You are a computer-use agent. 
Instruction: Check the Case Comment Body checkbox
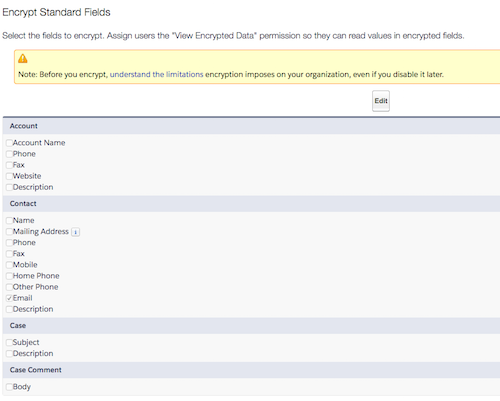click(9, 387)
